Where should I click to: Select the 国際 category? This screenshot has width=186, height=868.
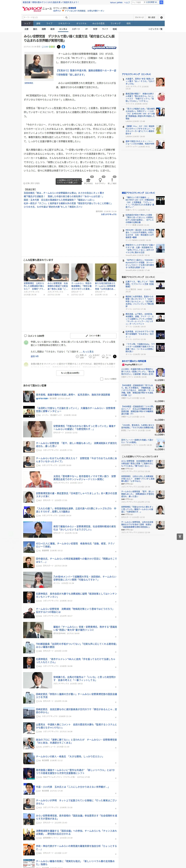click(x=44, y=29)
